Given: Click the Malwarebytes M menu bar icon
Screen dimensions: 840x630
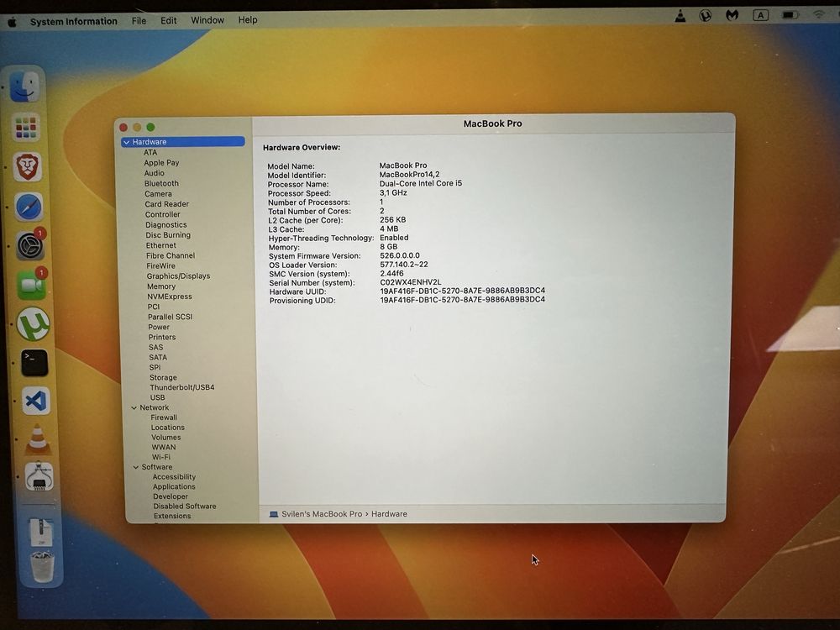Looking at the screenshot, I should (x=732, y=15).
